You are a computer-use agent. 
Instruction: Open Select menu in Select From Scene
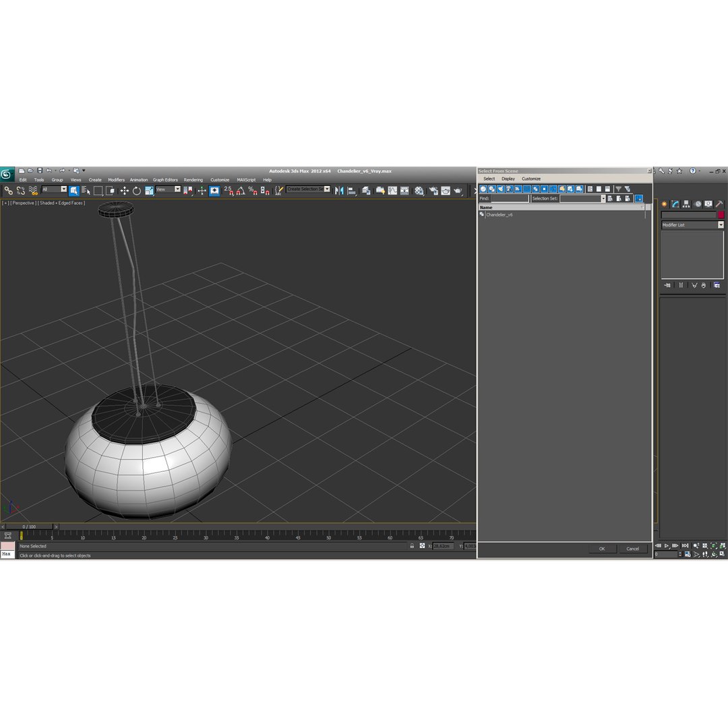point(489,179)
